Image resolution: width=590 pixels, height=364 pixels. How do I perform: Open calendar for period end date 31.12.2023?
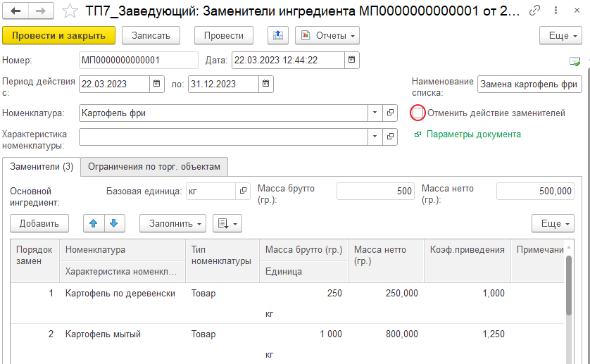[265, 84]
